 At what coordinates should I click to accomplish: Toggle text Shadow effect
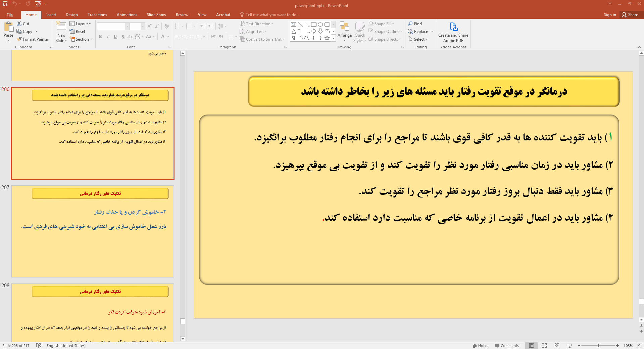click(x=123, y=37)
